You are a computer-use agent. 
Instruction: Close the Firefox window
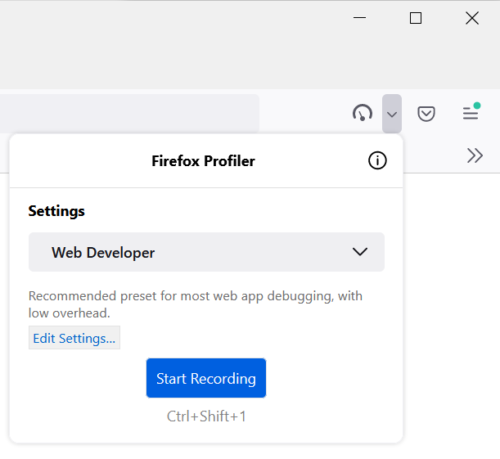pyautogui.click(x=472, y=18)
